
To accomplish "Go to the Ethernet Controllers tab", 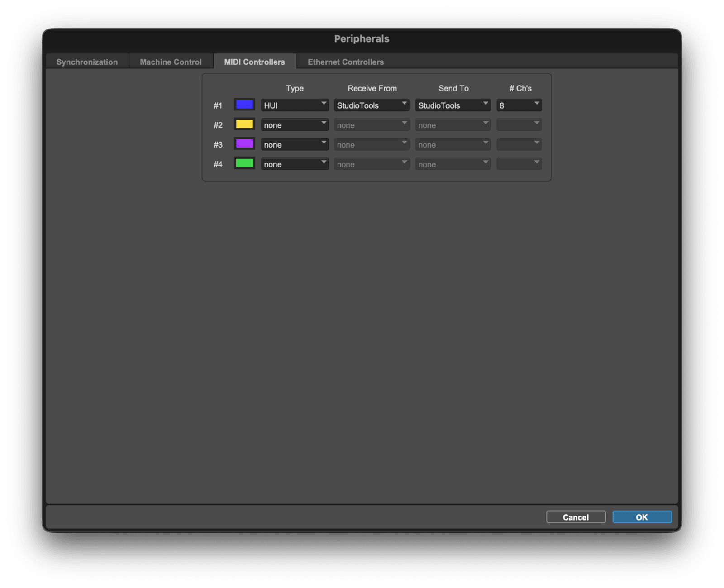I will click(x=346, y=62).
